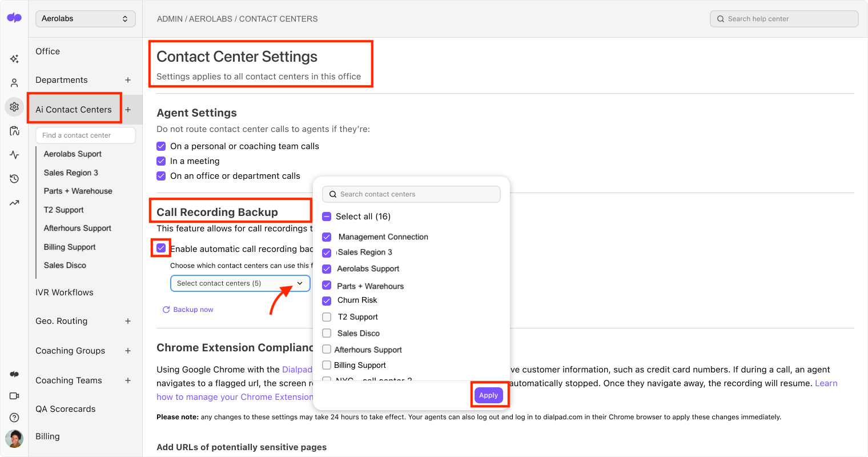The image size is (868, 457).
Task: Open the help question mark icon
Action: pos(14,418)
